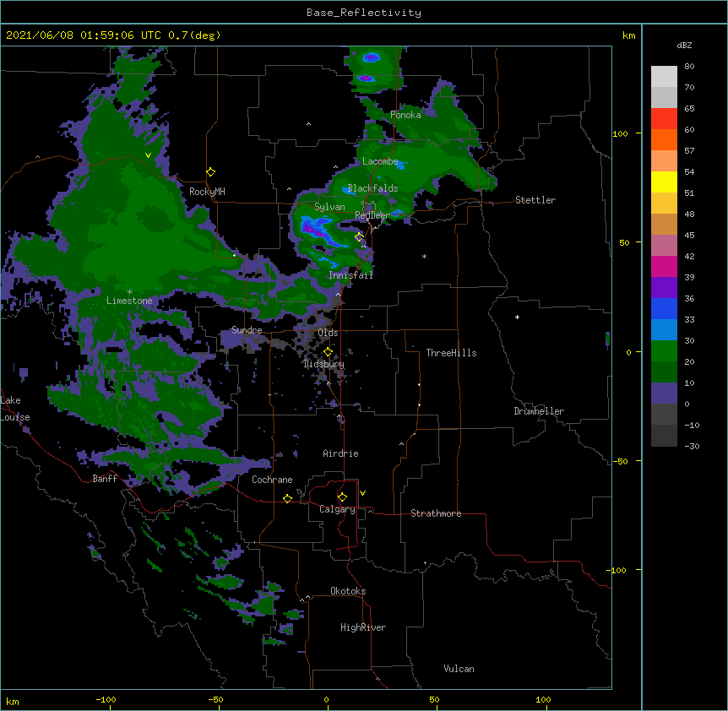Click the Base_Reflectivity title text

click(364, 13)
